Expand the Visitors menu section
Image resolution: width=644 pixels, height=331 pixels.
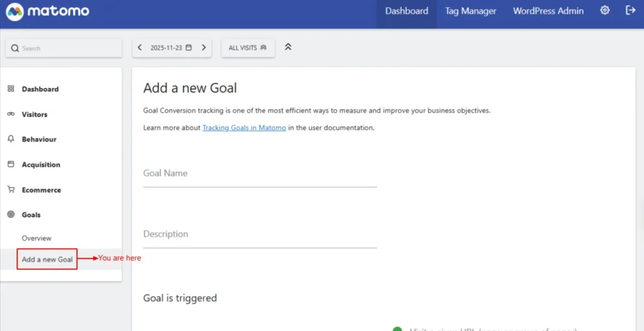click(x=35, y=115)
